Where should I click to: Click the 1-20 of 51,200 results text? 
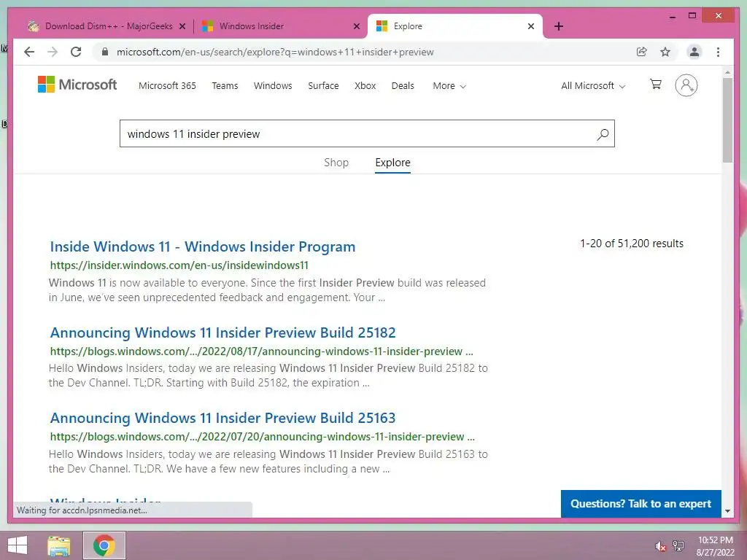point(632,244)
